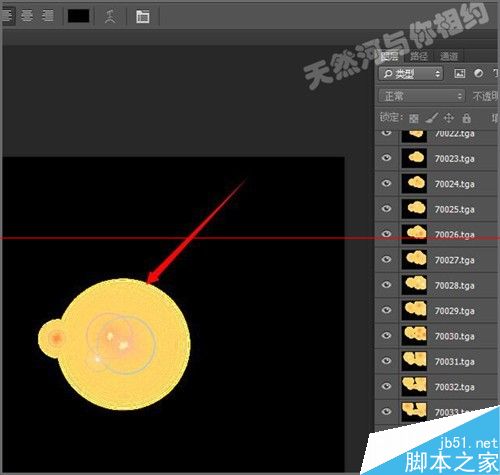Open the Create Warped Text dialog

click(110, 16)
